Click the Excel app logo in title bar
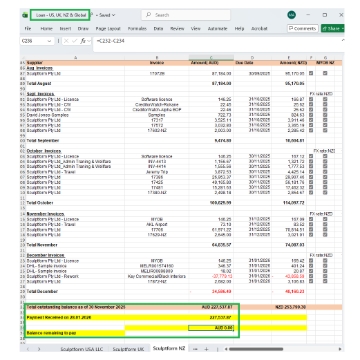Image resolution: width=360 pixels, height=360 pixels. tap(25, 15)
